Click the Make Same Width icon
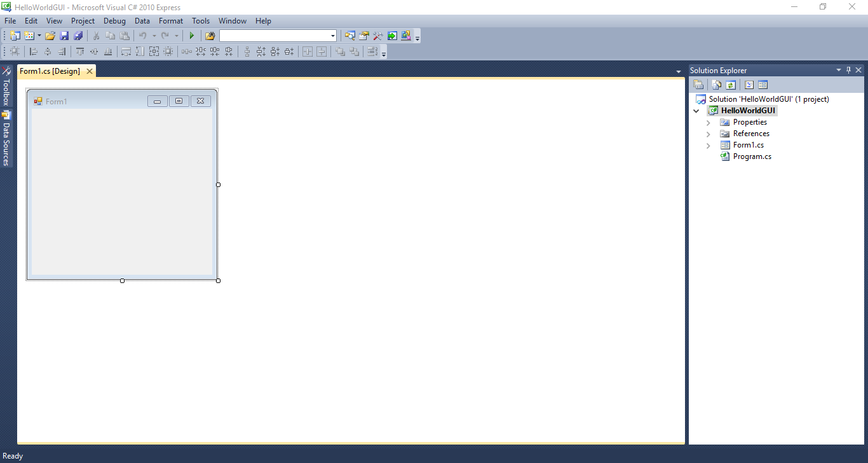 click(x=126, y=52)
